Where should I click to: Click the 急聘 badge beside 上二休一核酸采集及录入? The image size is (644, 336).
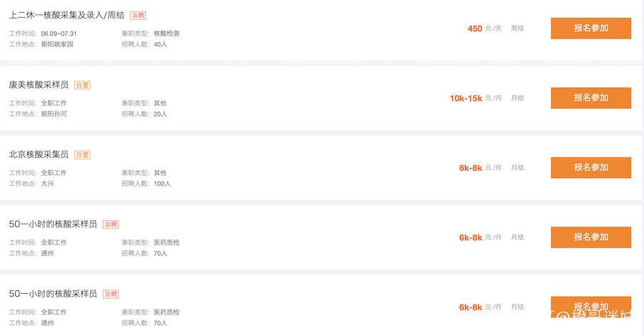[137, 16]
